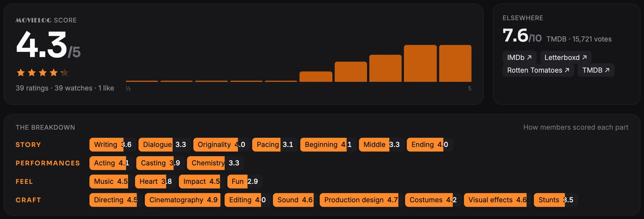
Task: Click the PERFORMANCES category label
Action: click(48, 163)
